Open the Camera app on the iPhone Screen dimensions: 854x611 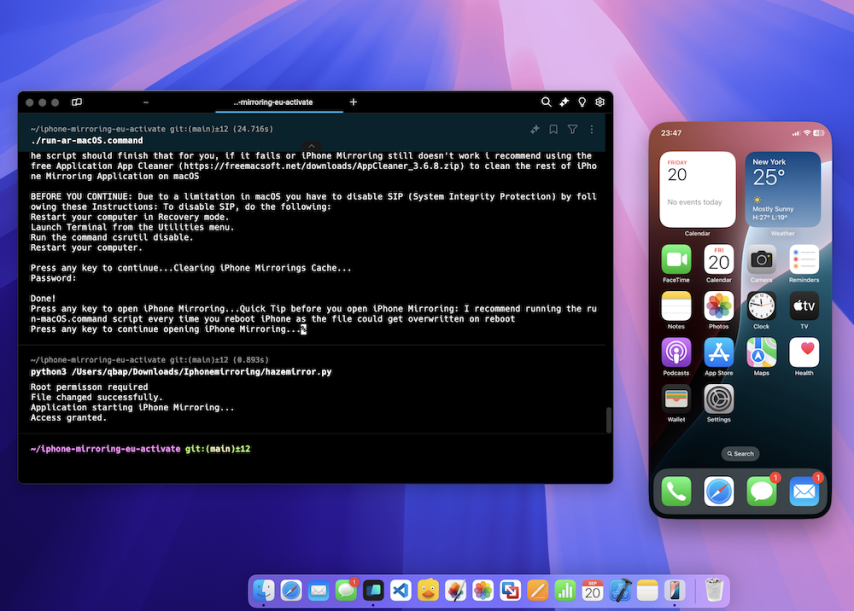point(761,260)
